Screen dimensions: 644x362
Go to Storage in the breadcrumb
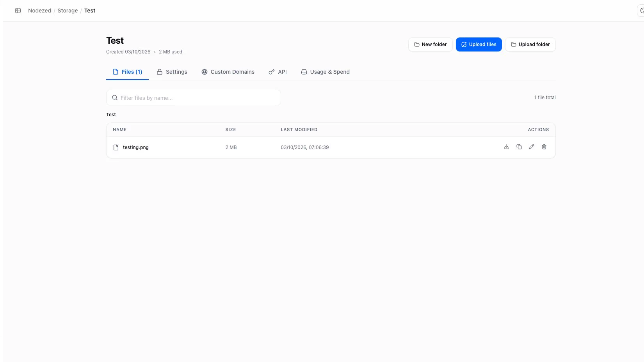68,11
